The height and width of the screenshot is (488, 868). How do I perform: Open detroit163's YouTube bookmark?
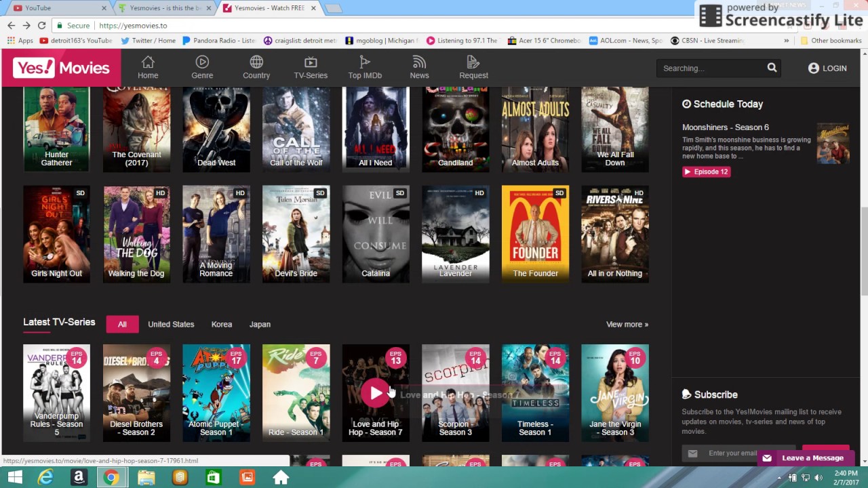coord(75,41)
